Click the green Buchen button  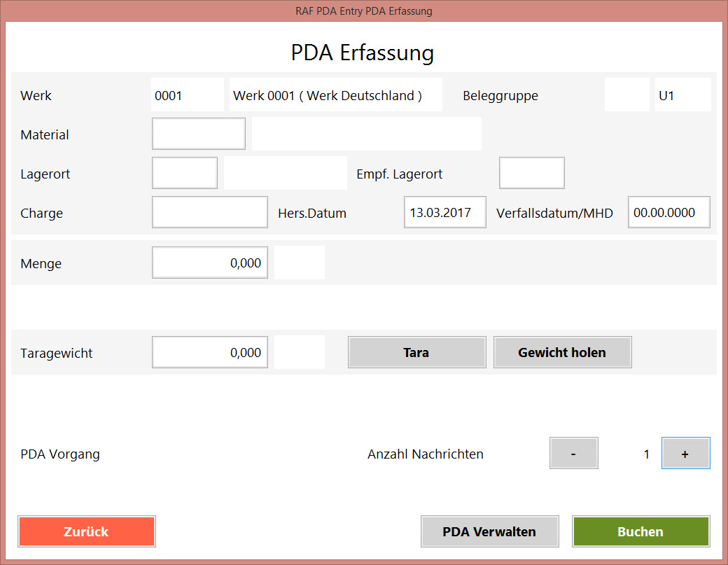[x=640, y=531]
